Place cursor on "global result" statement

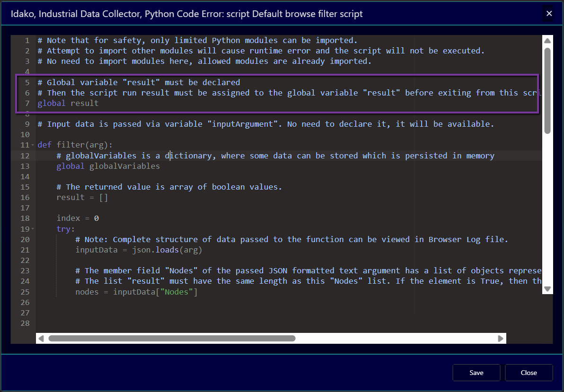(x=68, y=103)
